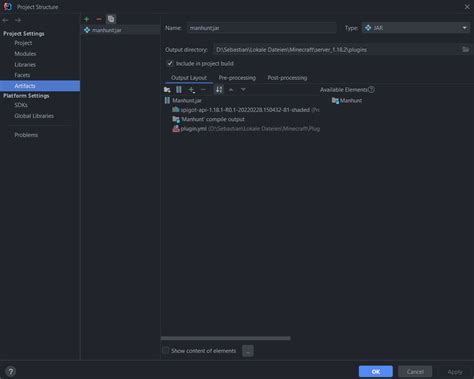Switch to the Post-processing tab
Image resolution: width=474 pixels, height=379 pixels.
[287, 78]
